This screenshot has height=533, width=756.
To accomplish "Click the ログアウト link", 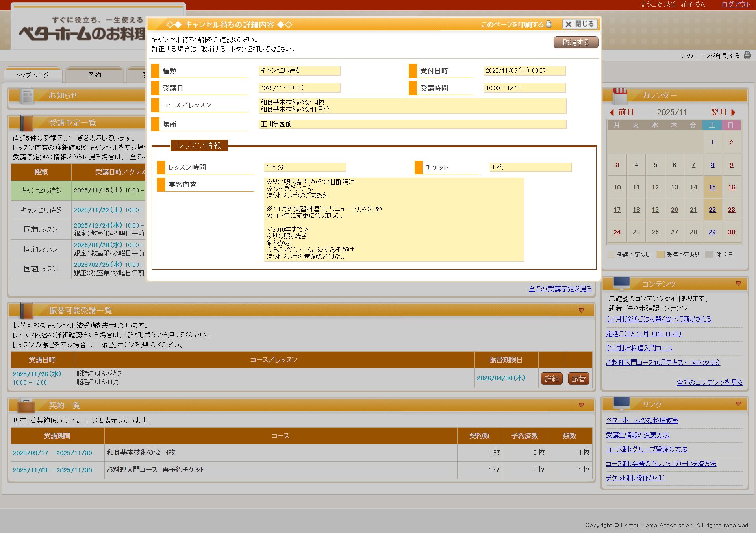I will [x=736, y=4].
